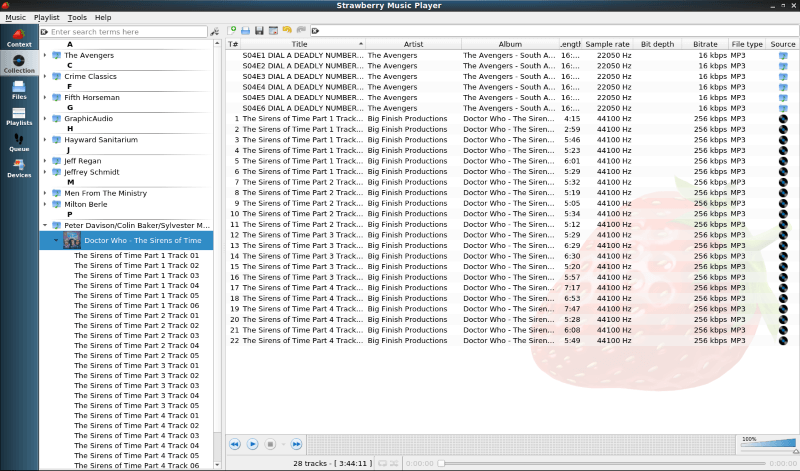Sort playlist by Source column
This screenshot has width=800, height=471.
click(783, 44)
